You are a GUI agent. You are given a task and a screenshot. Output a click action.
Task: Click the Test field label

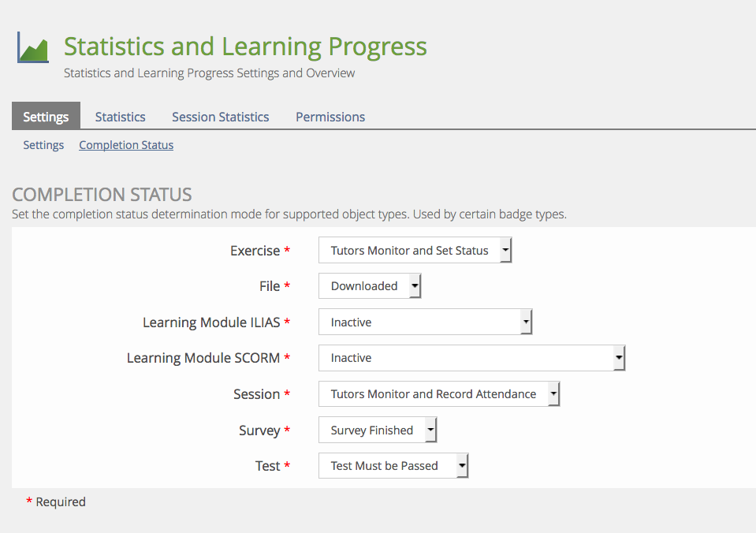[x=267, y=466]
